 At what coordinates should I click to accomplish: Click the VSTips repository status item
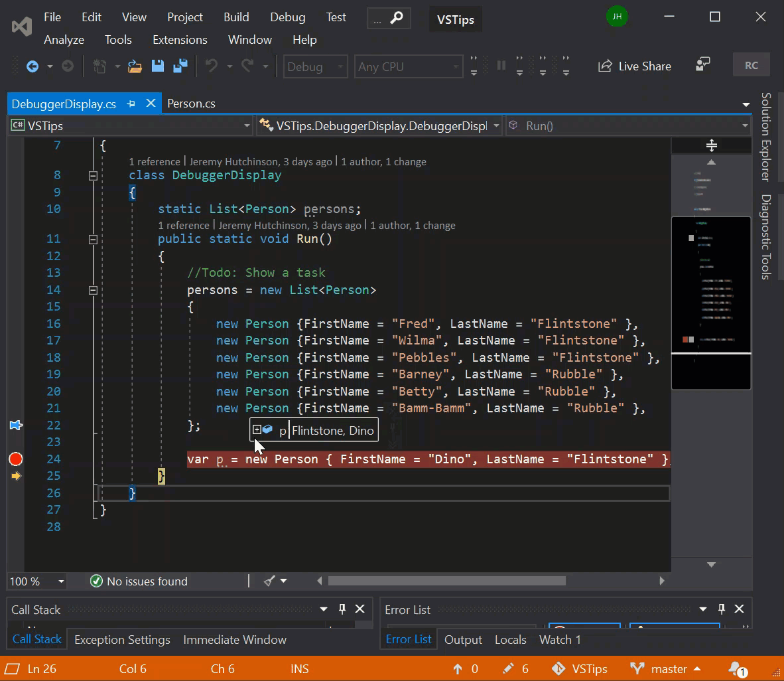(x=580, y=669)
